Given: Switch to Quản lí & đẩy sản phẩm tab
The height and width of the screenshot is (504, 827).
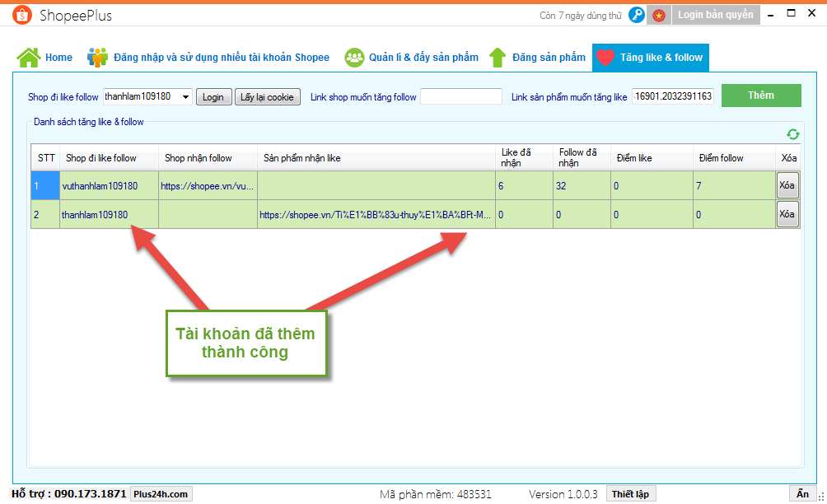Looking at the screenshot, I should coord(411,58).
